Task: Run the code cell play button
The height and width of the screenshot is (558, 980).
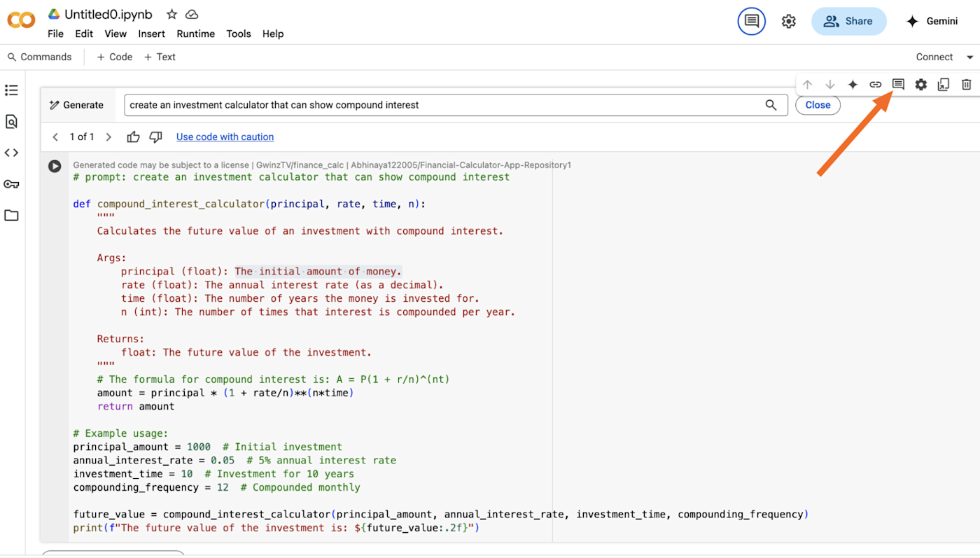Action: pos(55,166)
